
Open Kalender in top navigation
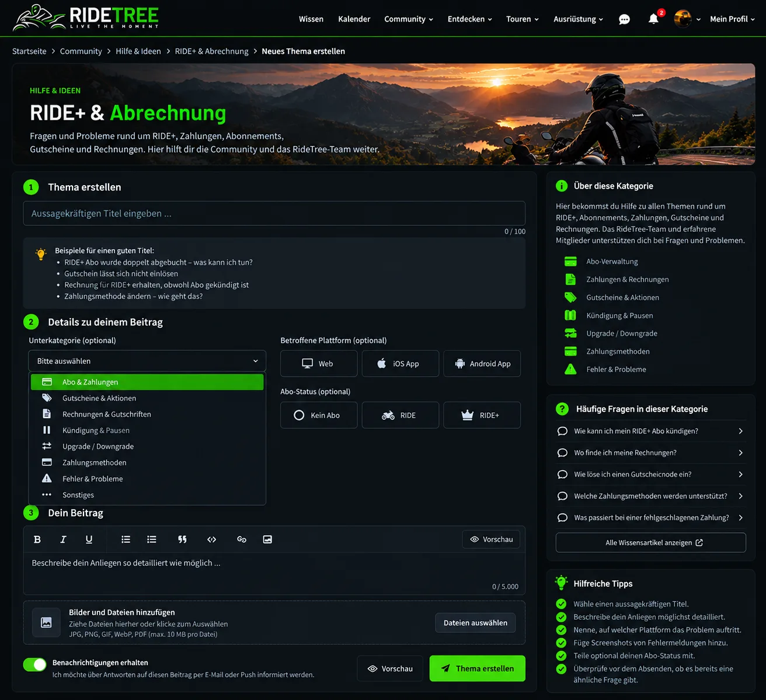click(x=354, y=19)
